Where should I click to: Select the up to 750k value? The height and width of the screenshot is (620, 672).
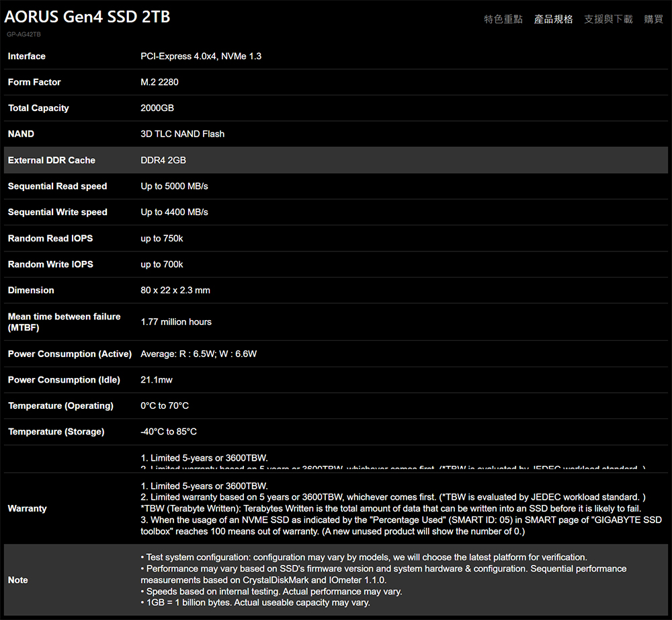pyautogui.click(x=162, y=239)
